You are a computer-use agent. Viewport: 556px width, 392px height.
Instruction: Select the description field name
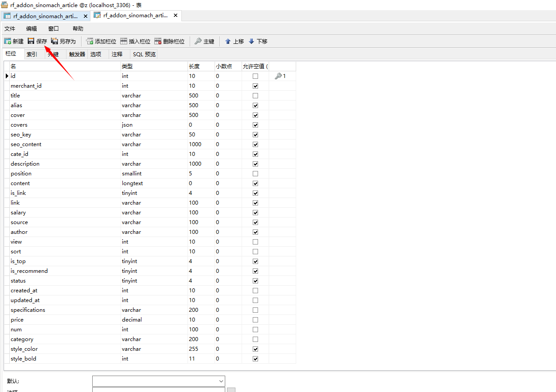coord(65,164)
